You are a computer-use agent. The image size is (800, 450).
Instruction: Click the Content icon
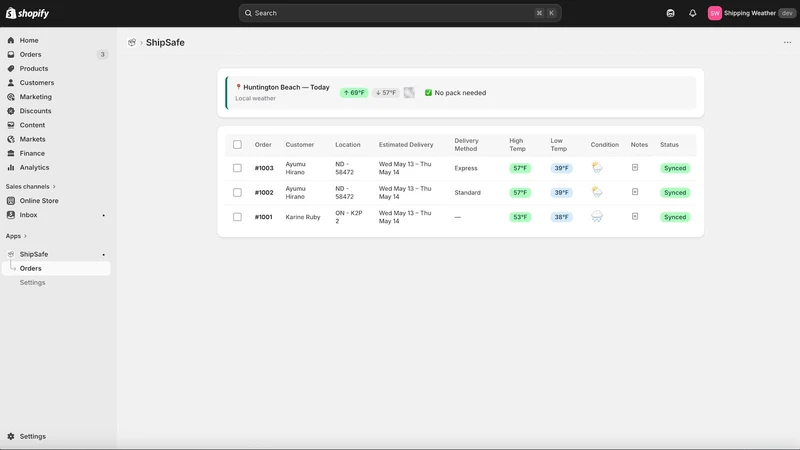click(11, 125)
